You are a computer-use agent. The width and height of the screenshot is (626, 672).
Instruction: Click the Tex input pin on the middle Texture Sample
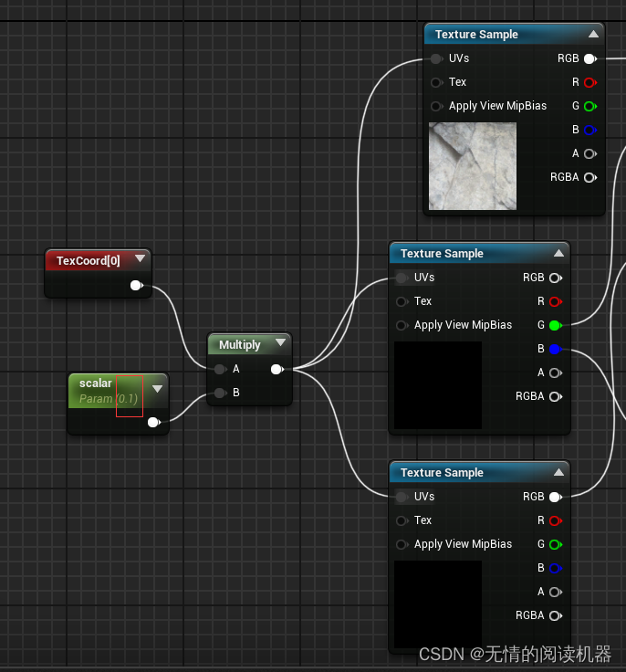[x=402, y=301]
